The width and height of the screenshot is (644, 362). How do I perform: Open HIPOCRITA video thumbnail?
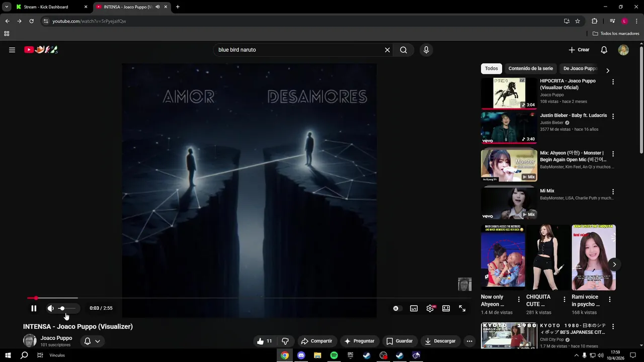pyautogui.click(x=509, y=93)
